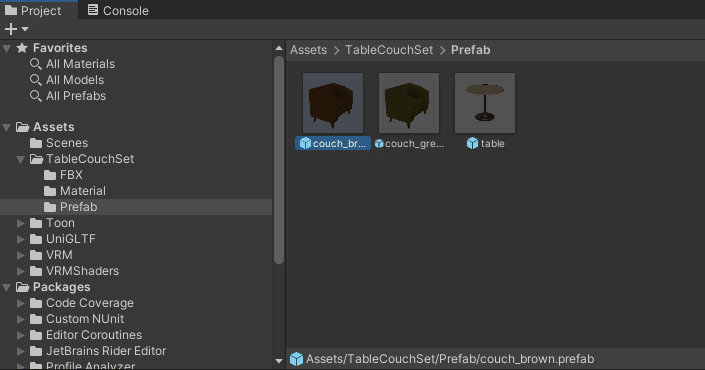Viewport: 705px width, 370px height.
Task: Click the table prefab name label
Action: coord(492,144)
